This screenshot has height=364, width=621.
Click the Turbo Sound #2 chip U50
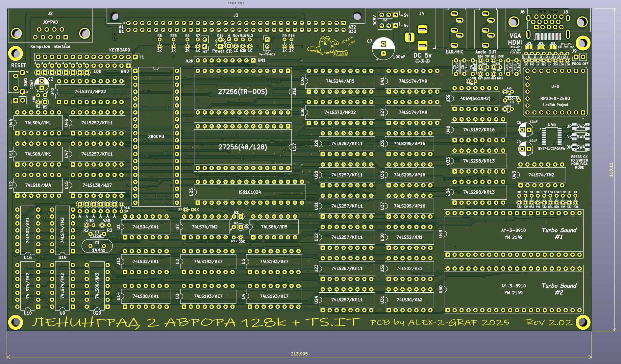[x=513, y=289]
